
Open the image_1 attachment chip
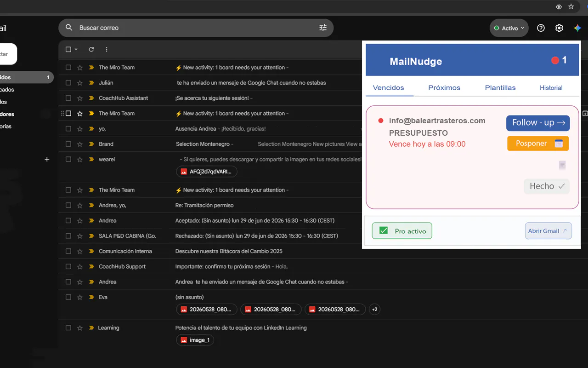(195, 340)
